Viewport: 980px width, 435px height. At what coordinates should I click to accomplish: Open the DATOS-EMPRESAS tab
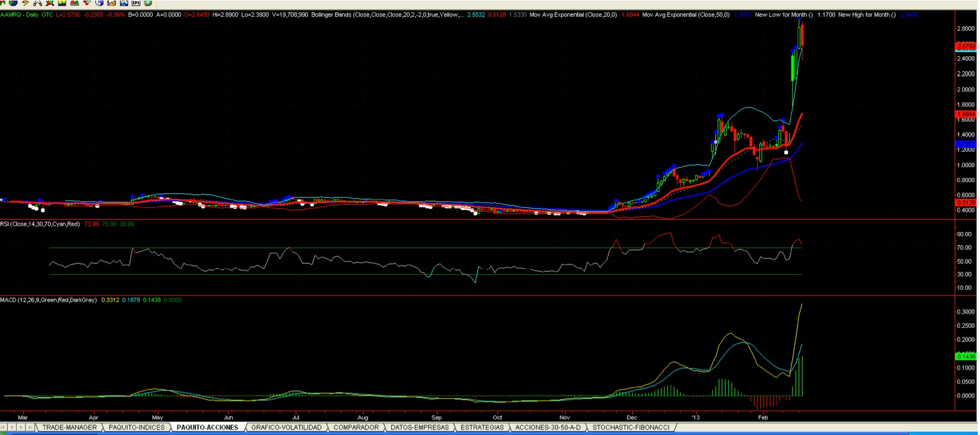[420, 427]
